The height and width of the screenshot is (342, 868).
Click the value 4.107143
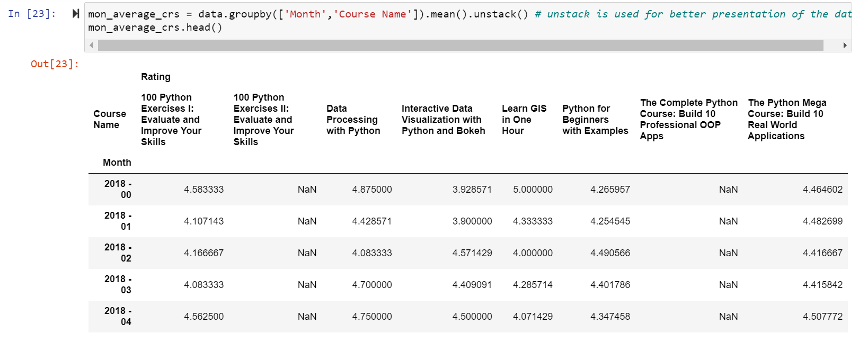(x=203, y=221)
